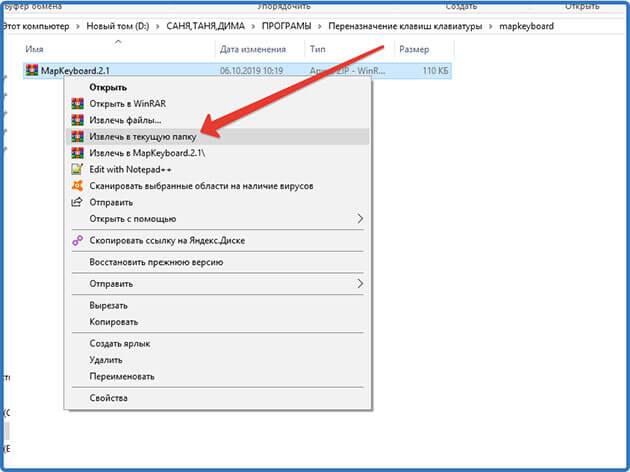Go to Новый том (D:) breadcrumb
This screenshot has height=472, width=630.
118,27
